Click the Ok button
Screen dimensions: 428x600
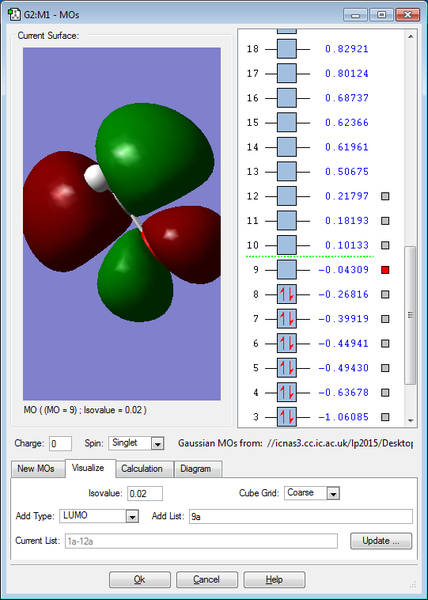(x=140, y=580)
